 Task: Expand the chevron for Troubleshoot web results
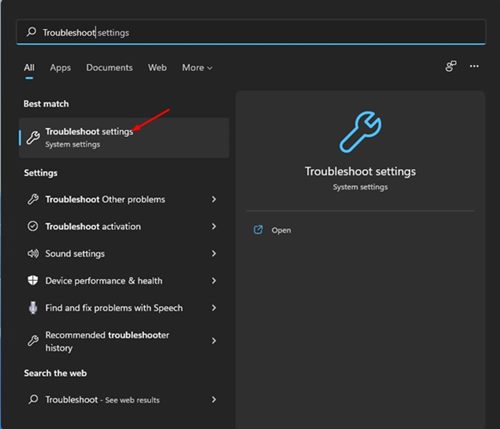tap(214, 399)
